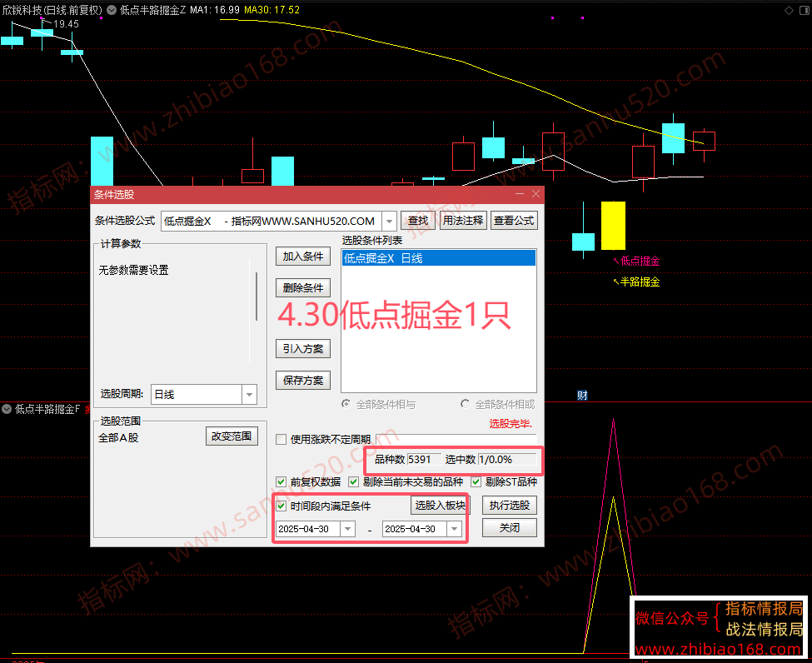
Task: Click 加入条件 button
Action: (x=303, y=257)
